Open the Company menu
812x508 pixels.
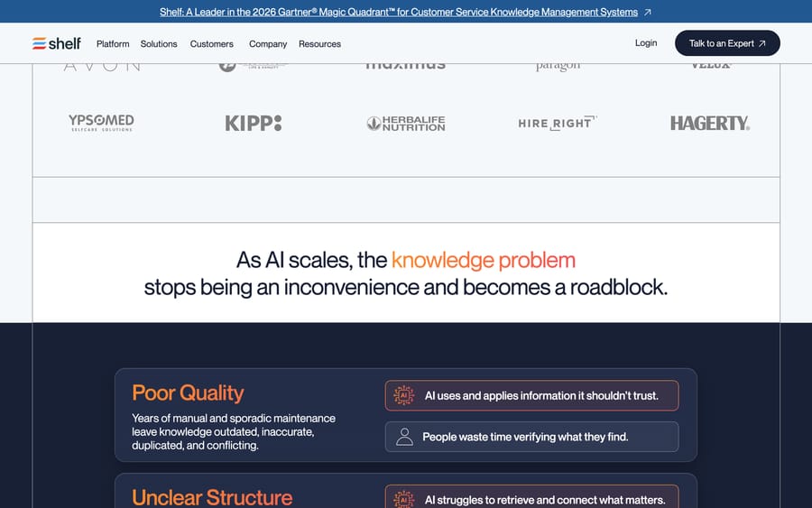[x=268, y=44]
